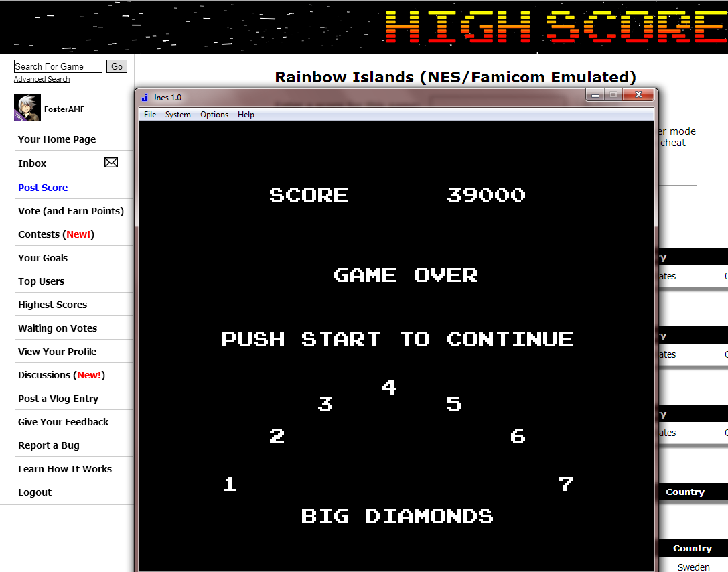The width and height of the screenshot is (728, 572).
Task: Click Post a Vlog Entry
Action: coord(58,399)
